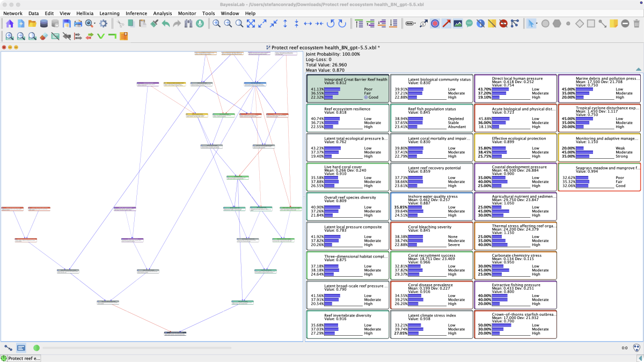Rotate the graph clockwise

click(342, 24)
